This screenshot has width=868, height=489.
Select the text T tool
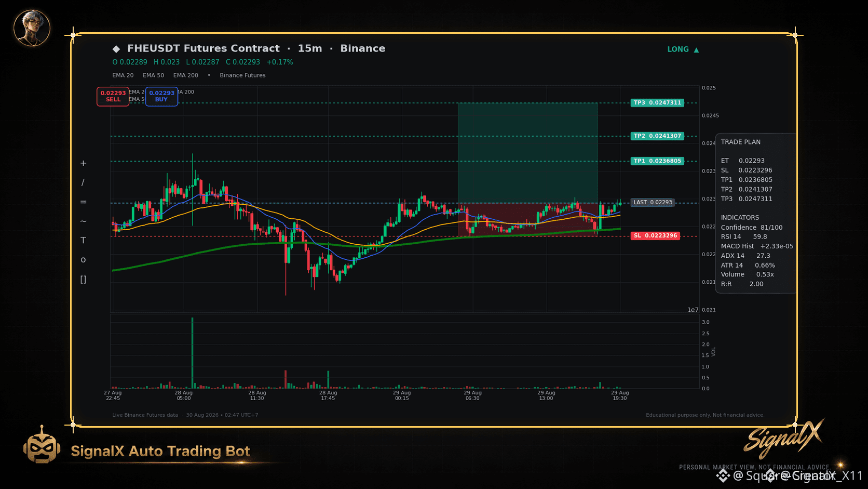coord(83,240)
